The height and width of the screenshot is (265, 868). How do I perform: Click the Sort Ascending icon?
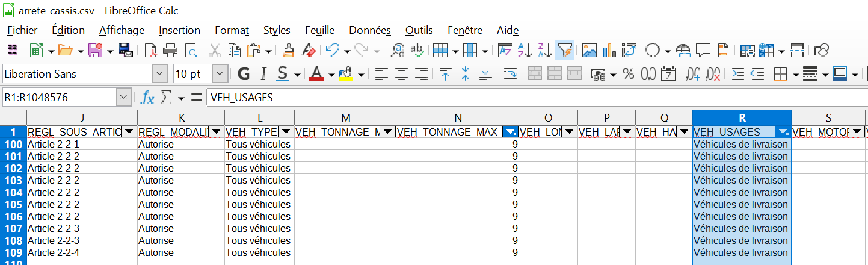point(525,50)
